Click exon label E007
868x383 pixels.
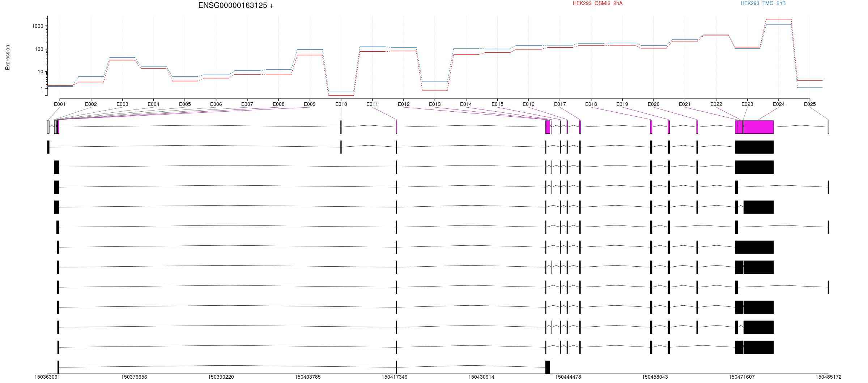(247, 104)
